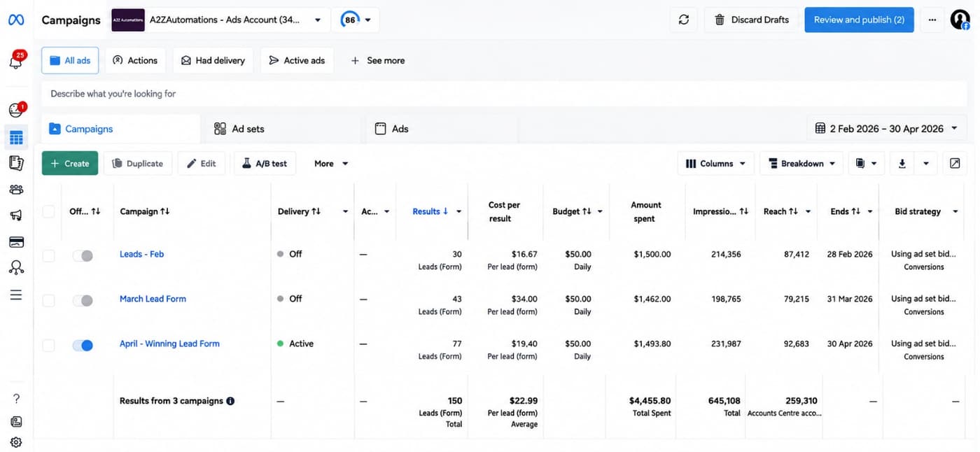The width and height of the screenshot is (980, 452).
Task: Check the Leads - Feb row checkbox
Action: click(48, 256)
